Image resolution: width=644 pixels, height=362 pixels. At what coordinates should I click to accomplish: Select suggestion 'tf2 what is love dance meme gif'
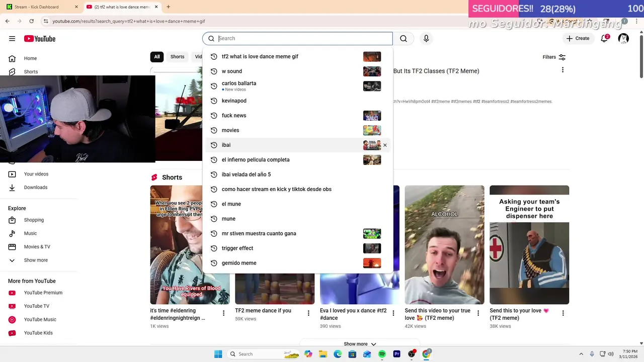[x=297, y=57]
